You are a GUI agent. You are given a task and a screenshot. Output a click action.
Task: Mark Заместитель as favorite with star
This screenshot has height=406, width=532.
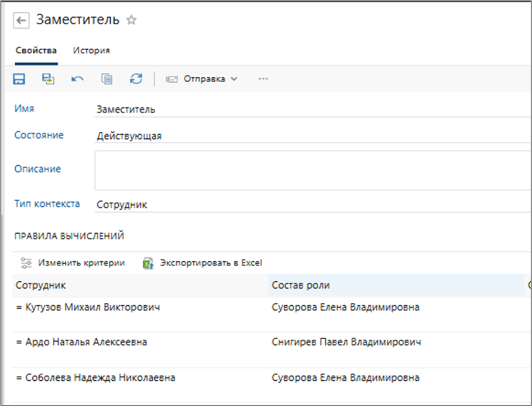(132, 21)
